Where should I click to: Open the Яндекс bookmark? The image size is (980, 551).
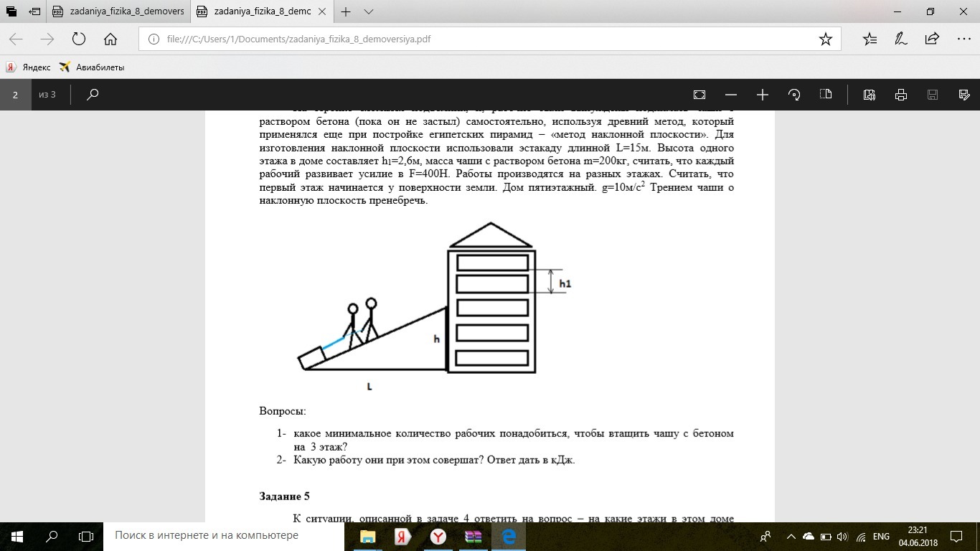point(29,67)
